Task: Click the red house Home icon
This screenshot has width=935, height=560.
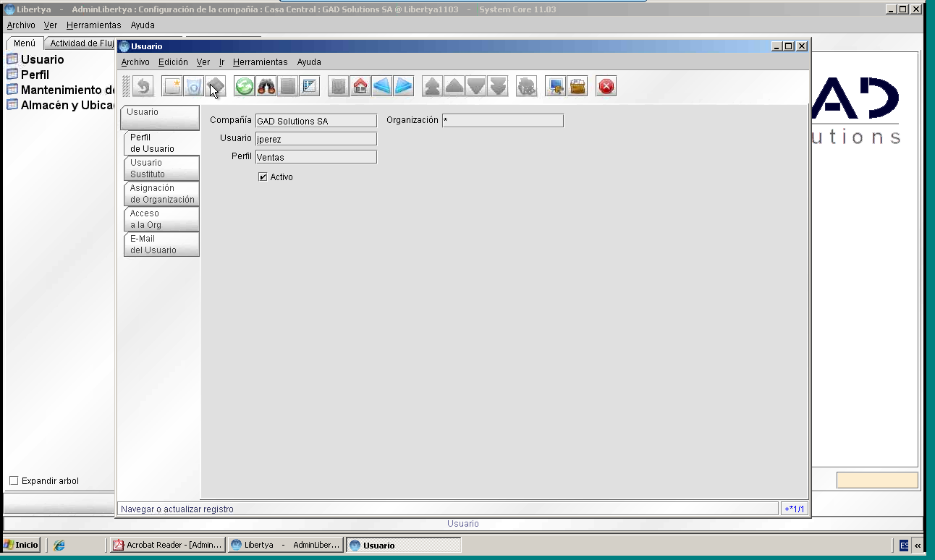Action: coord(360,87)
